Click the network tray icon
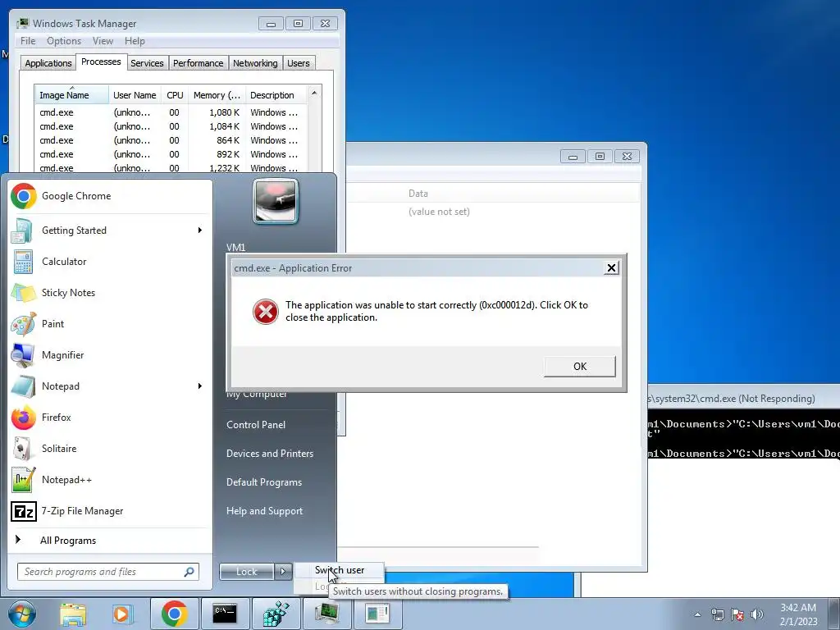Viewport: 840px width, 630px height. pyautogui.click(x=717, y=614)
